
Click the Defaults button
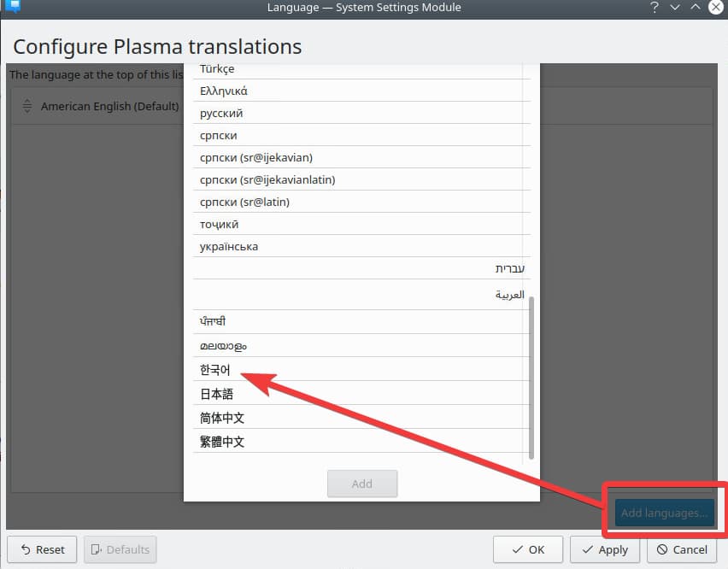120,549
